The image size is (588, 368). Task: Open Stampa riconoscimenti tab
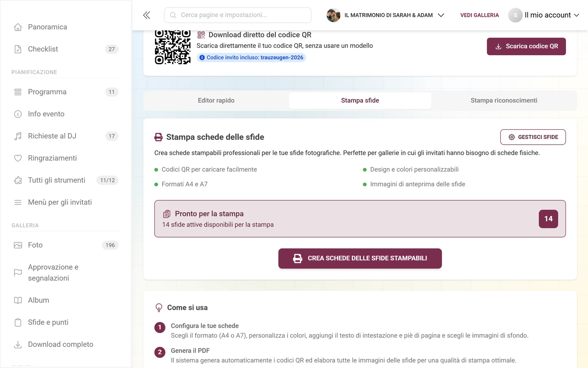click(x=504, y=101)
